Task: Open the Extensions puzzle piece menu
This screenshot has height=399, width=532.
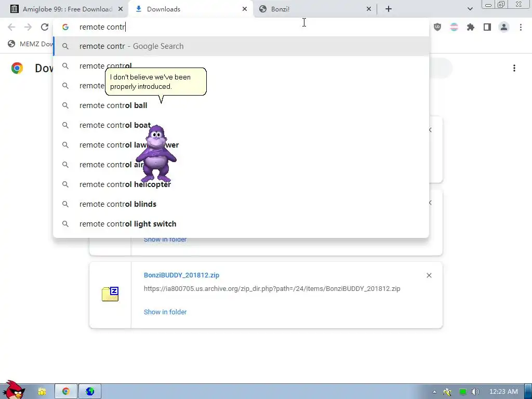Action: pos(471,27)
